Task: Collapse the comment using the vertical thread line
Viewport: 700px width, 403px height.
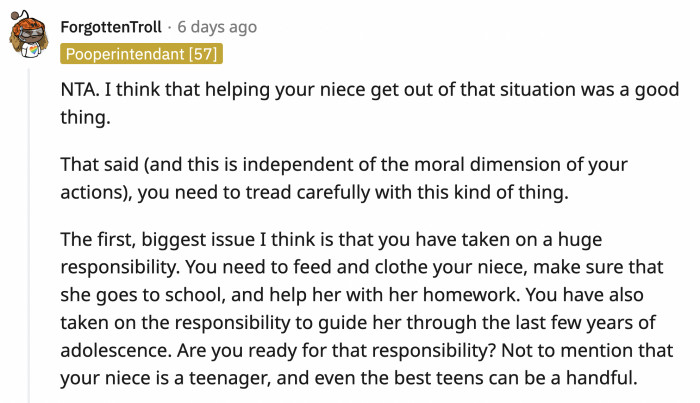Action: [x=29, y=236]
